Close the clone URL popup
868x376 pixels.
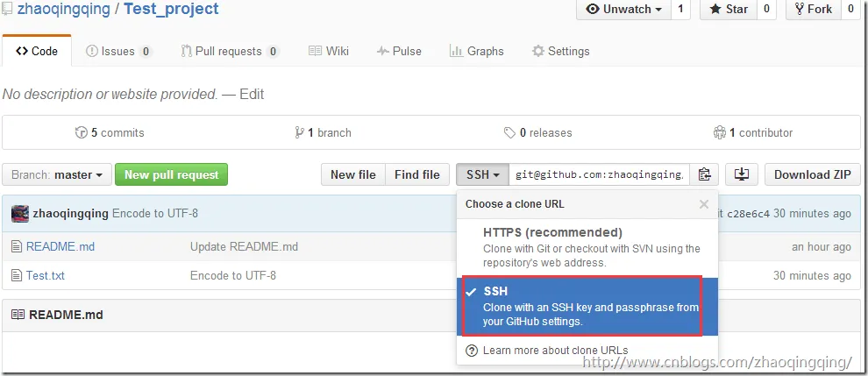(703, 204)
